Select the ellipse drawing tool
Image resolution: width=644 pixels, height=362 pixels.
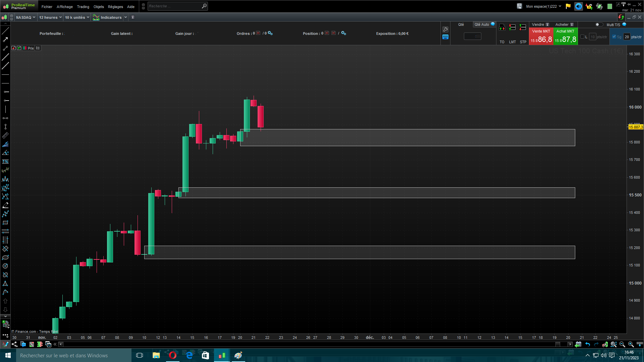pos(5,257)
